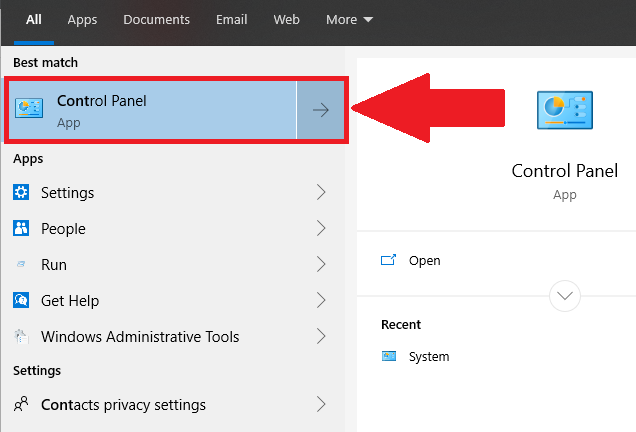Open Windows Administrative Tools result
636x432 pixels.
(173, 336)
